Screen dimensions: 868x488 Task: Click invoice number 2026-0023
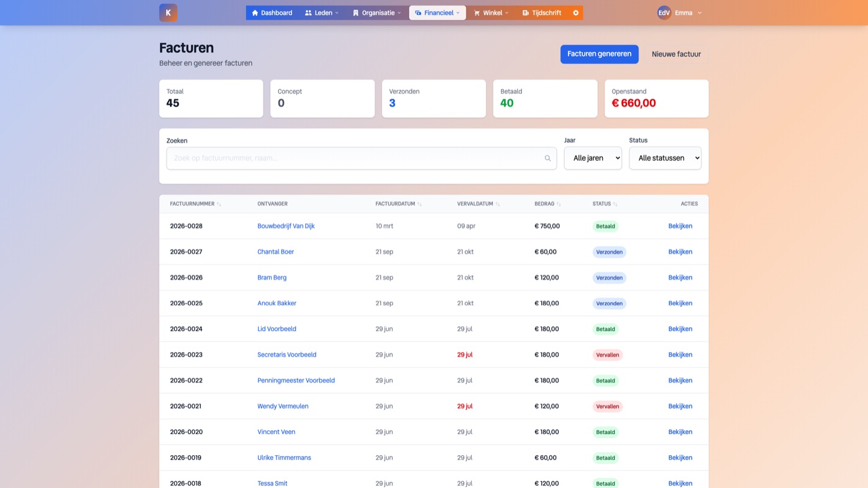(x=187, y=355)
